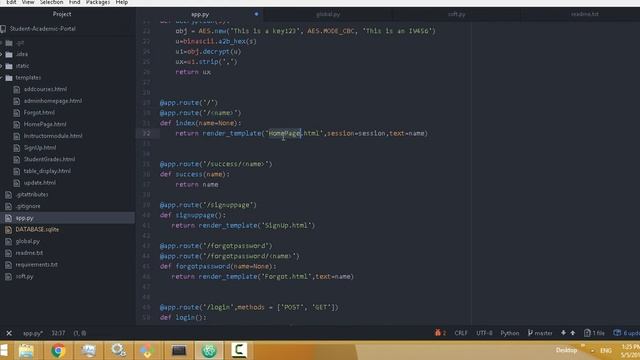Change the Python grammar selector

(x=510, y=333)
